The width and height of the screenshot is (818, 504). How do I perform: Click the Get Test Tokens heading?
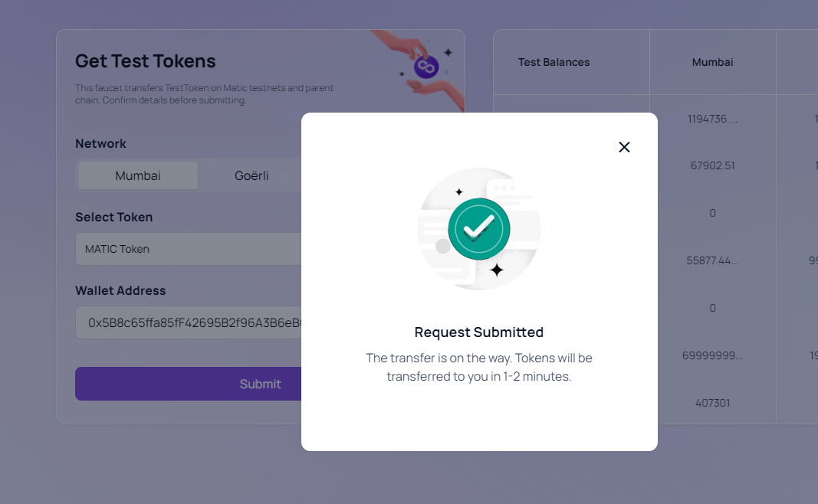146,61
